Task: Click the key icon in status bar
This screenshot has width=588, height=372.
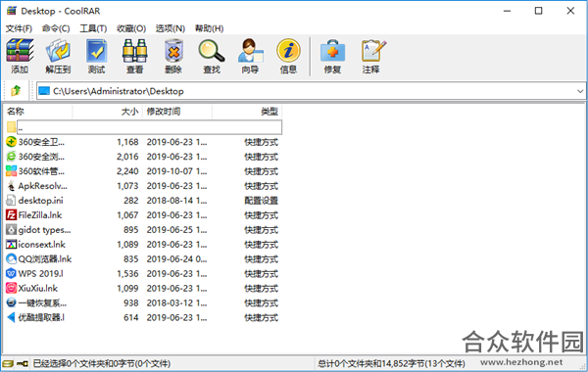Action: click(23, 363)
